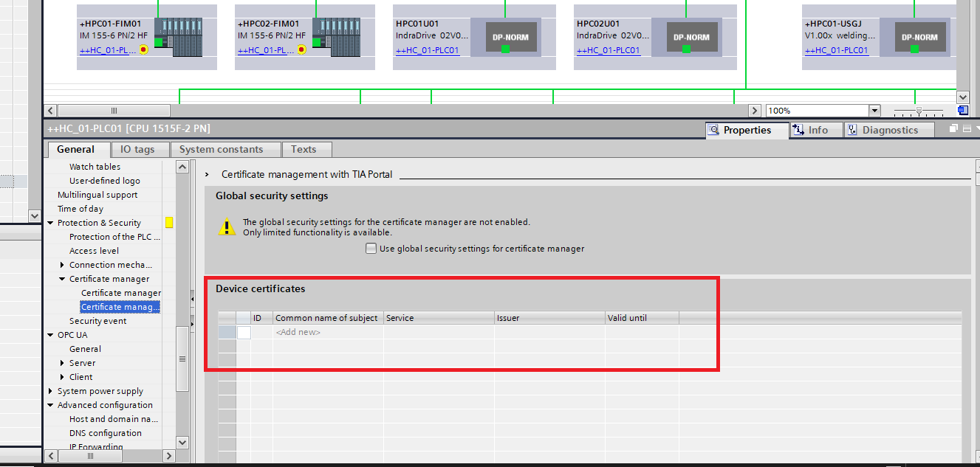Collapse the Certificate manager parent node
The height and width of the screenshot is (467, 980).
tap(62, 279)
